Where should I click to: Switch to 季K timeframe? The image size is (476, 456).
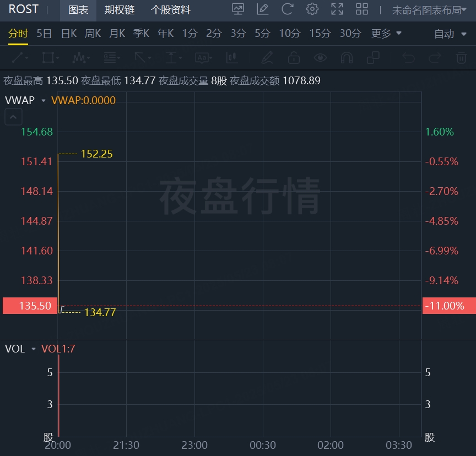click(141, 33)
